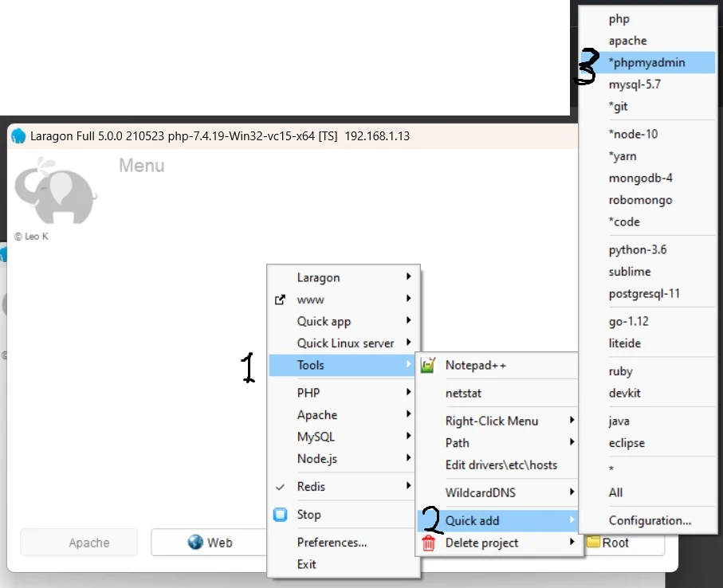Choose Exit from the main menu
The image size is (723, 588).
[x=343, y=565]
